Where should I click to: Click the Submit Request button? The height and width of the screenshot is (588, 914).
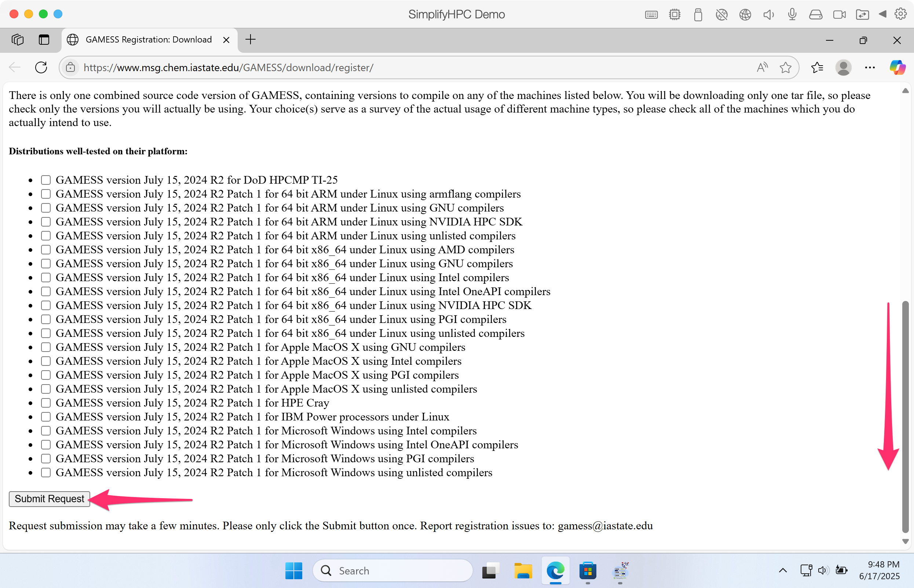coord(49,499)
